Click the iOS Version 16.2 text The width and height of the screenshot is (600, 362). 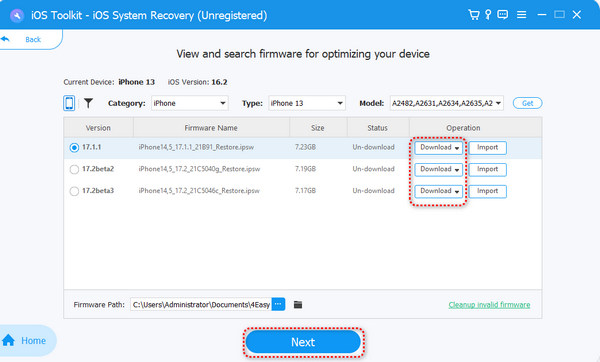pyautogui.click(x=197, y=82)
